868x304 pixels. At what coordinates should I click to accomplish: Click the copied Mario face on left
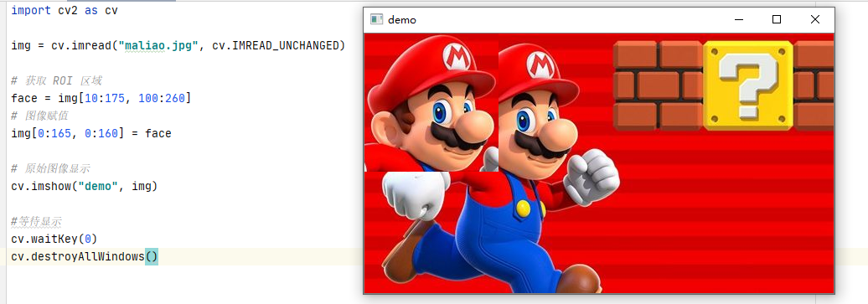coord(431,102)
